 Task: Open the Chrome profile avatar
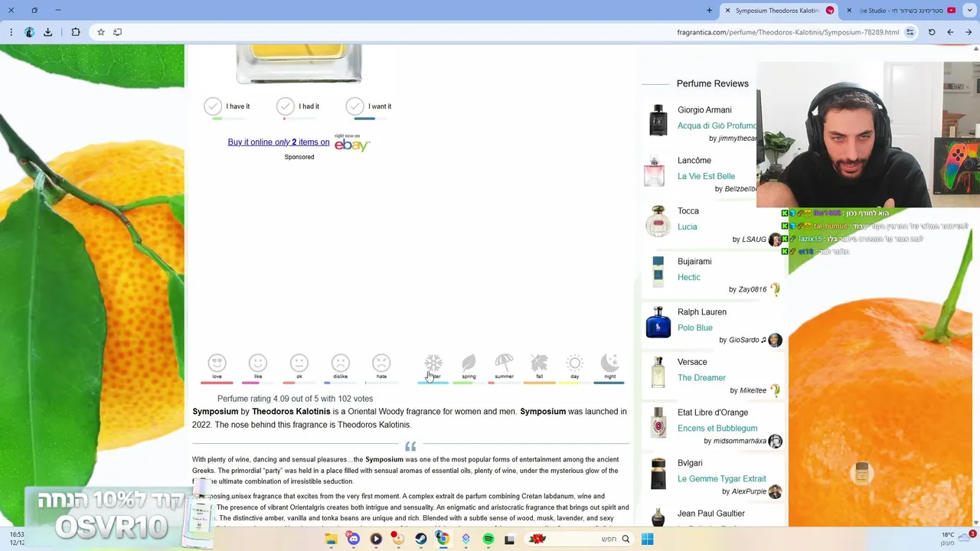[x=29, y=32]
